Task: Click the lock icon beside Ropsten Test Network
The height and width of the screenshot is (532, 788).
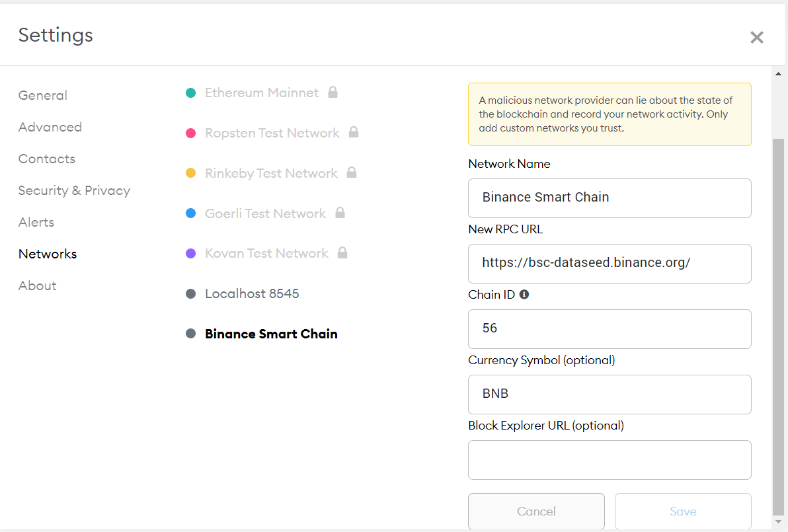Action: (354, 132)
